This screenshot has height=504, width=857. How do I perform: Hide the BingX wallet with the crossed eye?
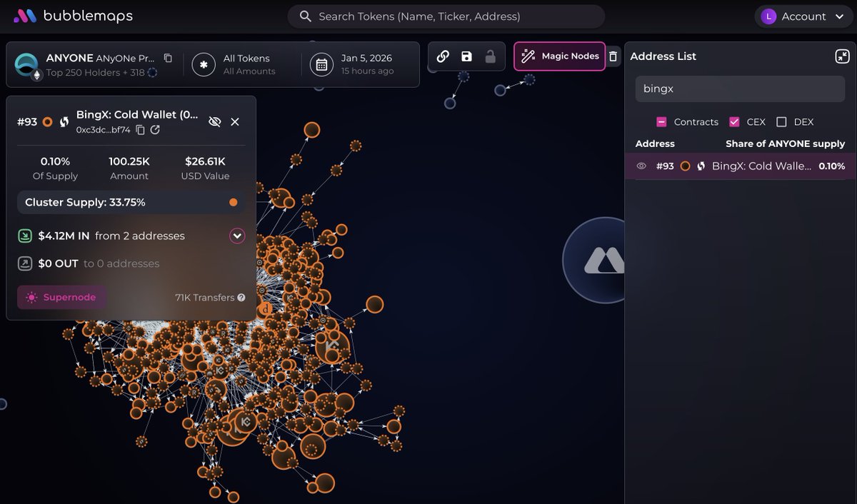click(x=214, y=122)
